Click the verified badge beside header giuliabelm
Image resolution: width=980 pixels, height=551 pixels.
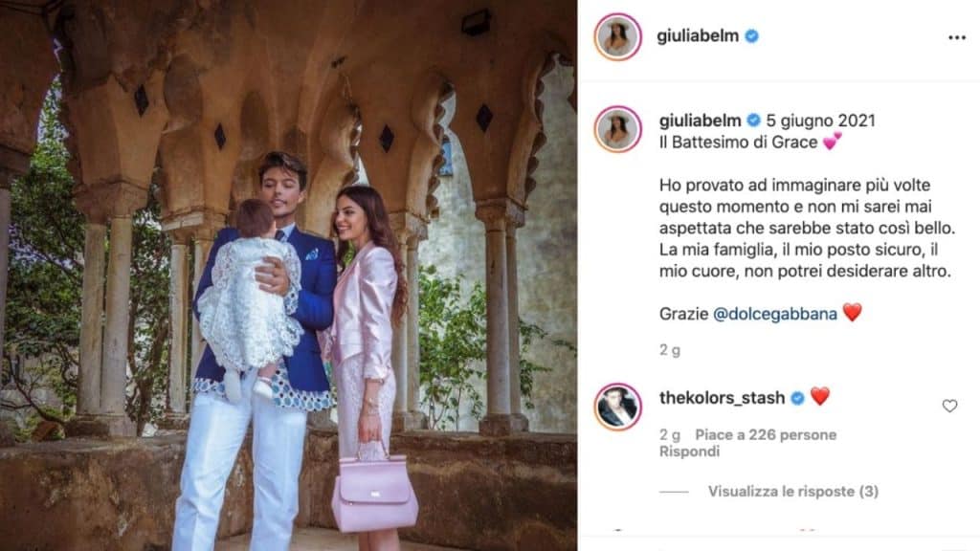[752, 36]
